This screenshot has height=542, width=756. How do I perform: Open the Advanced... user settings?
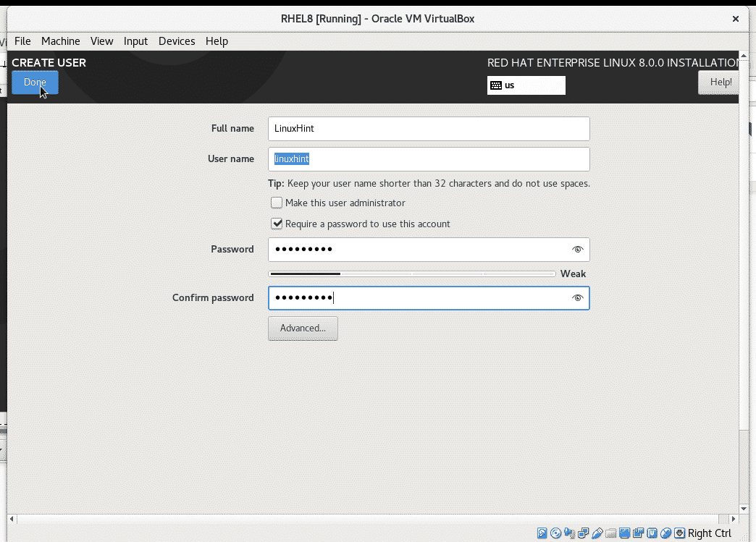point(303,328)
